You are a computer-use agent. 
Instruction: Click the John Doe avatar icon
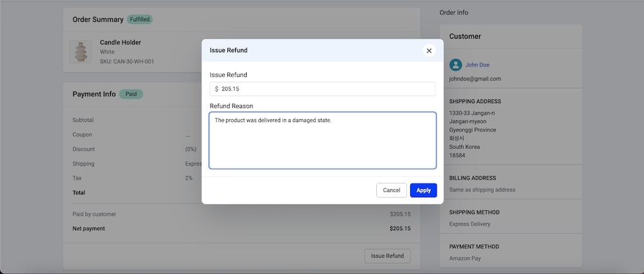[456, 64]
